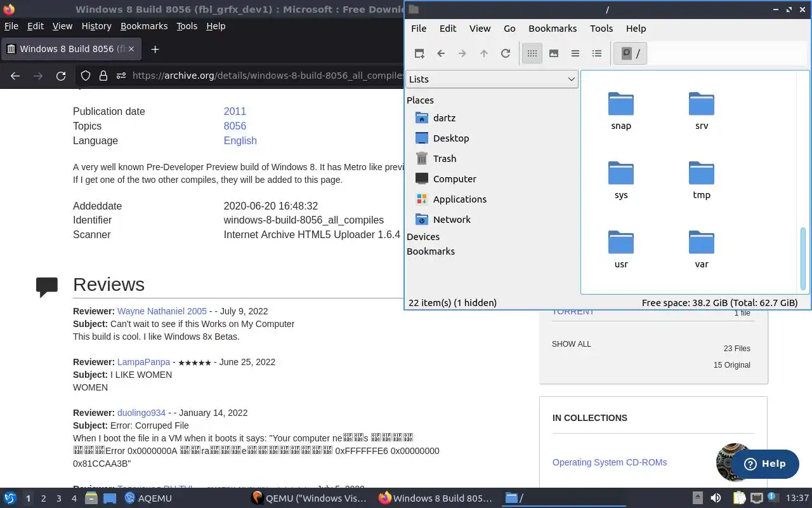The height and width of the screenshot is (508, 812).
Task: Switch to AQEMU window in taskbar
Action: [148, 498]
